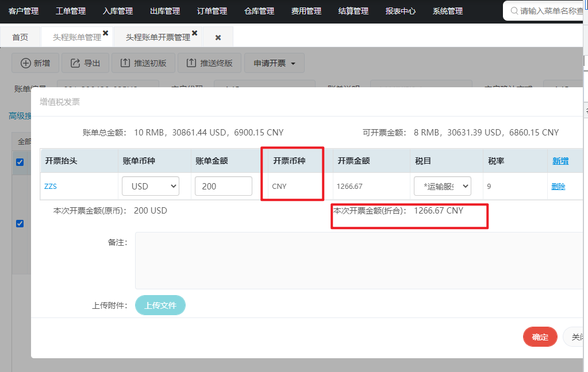588x372 pixels.
Task: Open the 账单币种 USD dropdown
Action: (x=151, y=186)
